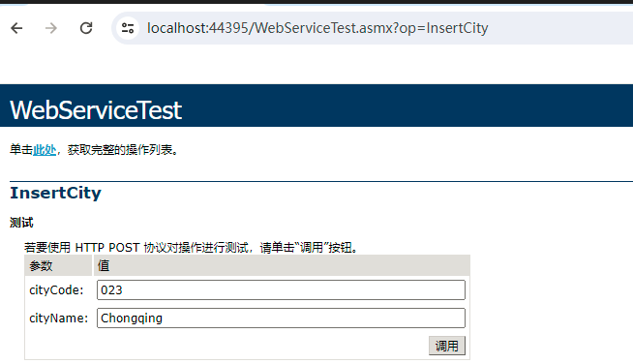The image size is (633, 364).
Task: Click the 测试 section label
Action: click(x=21, y=223)
